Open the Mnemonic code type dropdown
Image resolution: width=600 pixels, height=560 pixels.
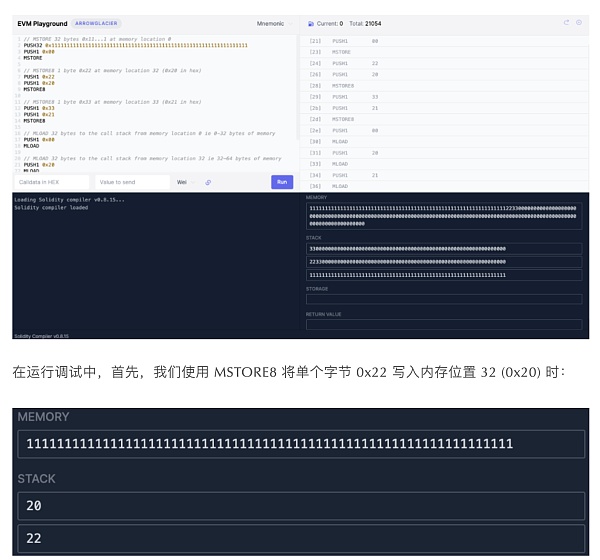[271, 23]
